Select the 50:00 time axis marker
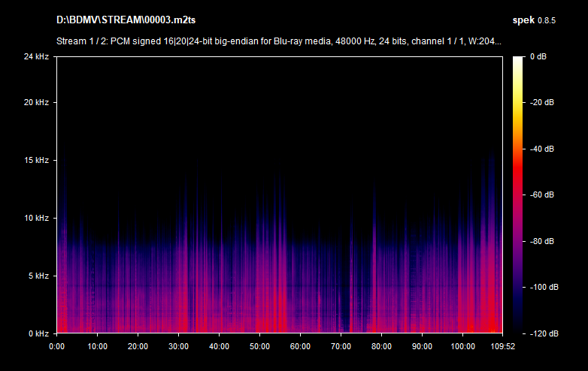The width and height of the screenshot is (588, 371). coord(259,346)
